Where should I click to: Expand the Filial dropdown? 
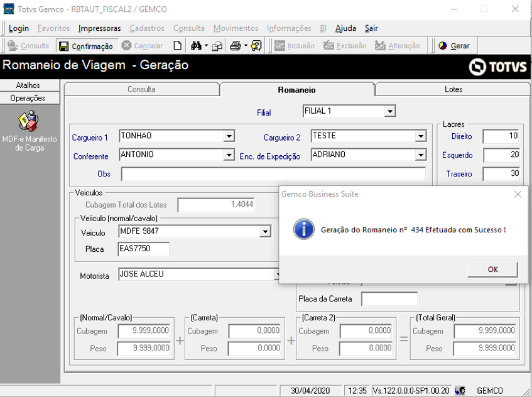pyautogui.click(x=390, y=111)
